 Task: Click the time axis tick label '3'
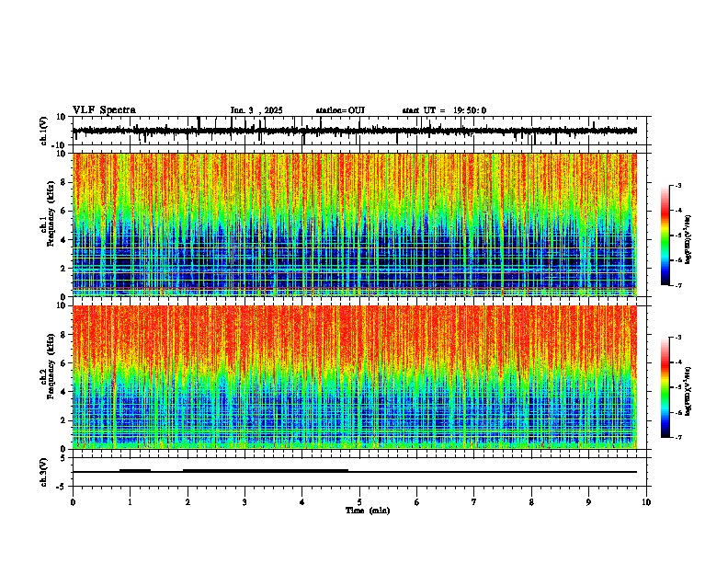coord(245,502)
